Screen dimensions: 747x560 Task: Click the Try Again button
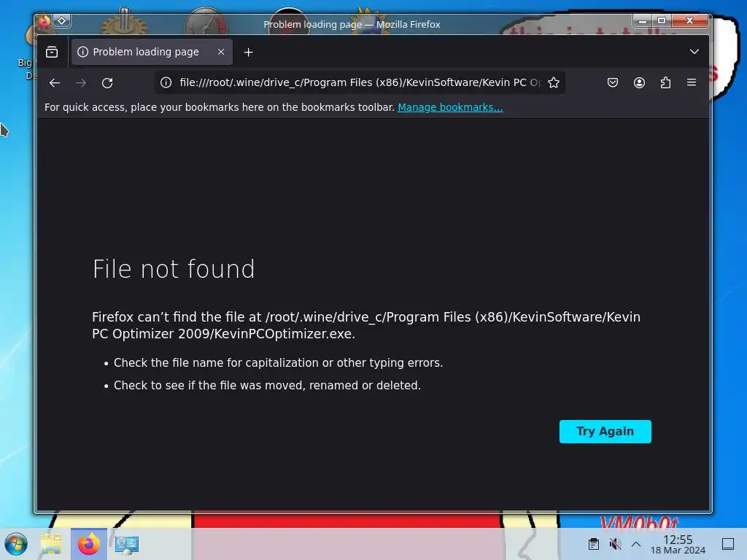pyautogui.click(x=605, y=432)
